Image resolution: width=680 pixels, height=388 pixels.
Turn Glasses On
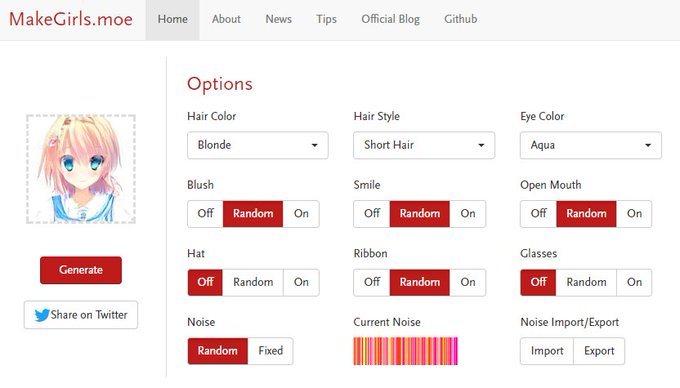[x=634, y=282]
